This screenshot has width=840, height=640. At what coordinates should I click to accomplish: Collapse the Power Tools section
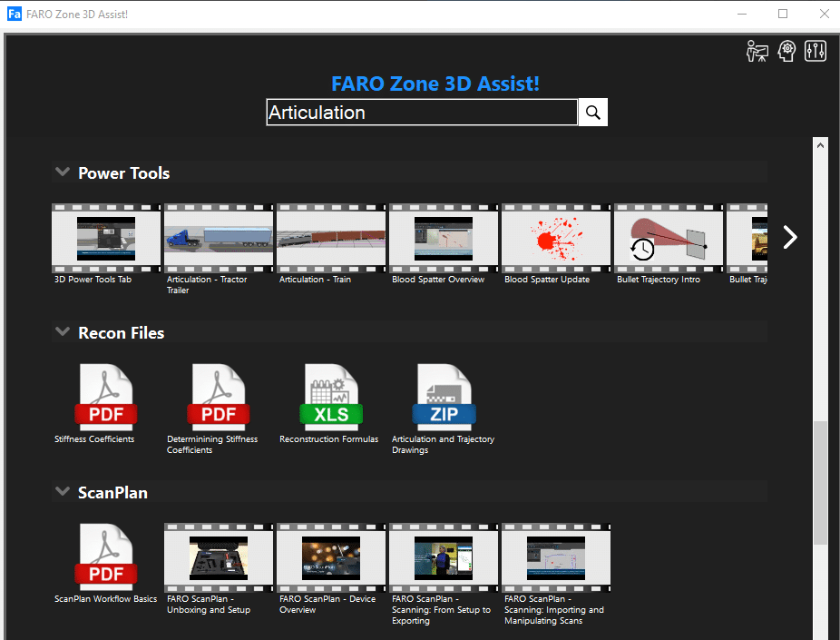coord(62,171)
